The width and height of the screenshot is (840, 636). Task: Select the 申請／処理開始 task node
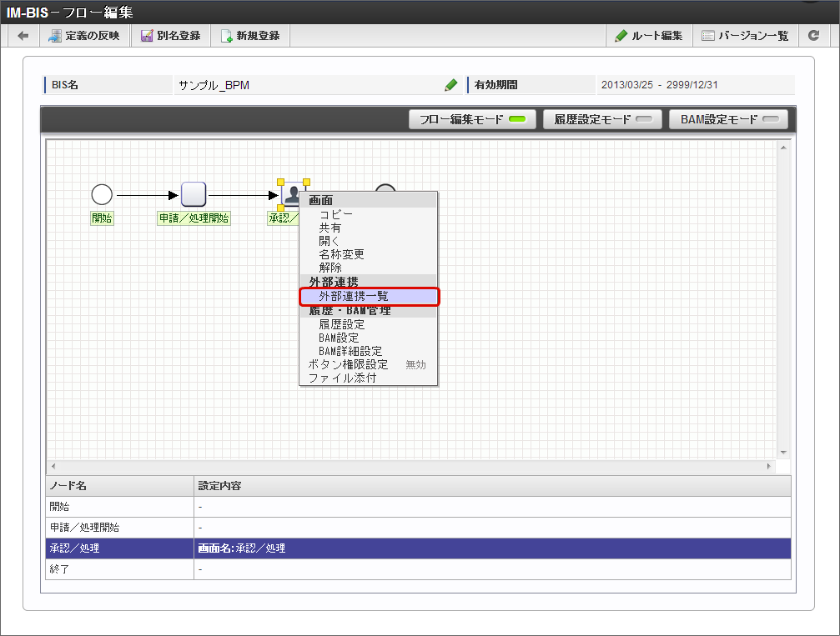click(194, 194)
